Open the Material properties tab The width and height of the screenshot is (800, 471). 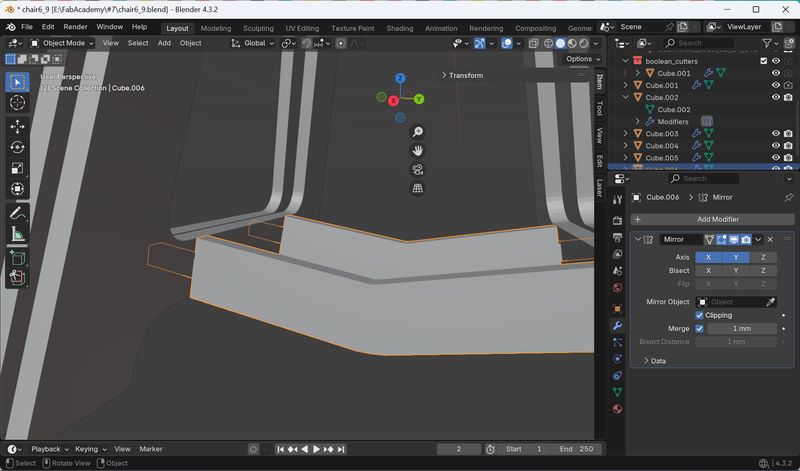tap(617, 409)
